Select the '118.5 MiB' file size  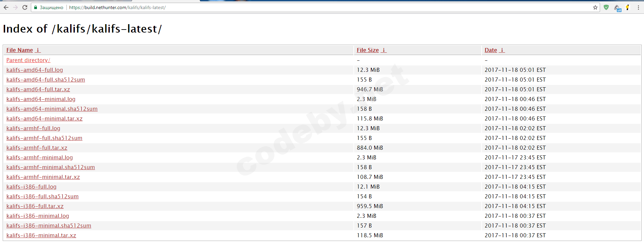coord(370,235)
